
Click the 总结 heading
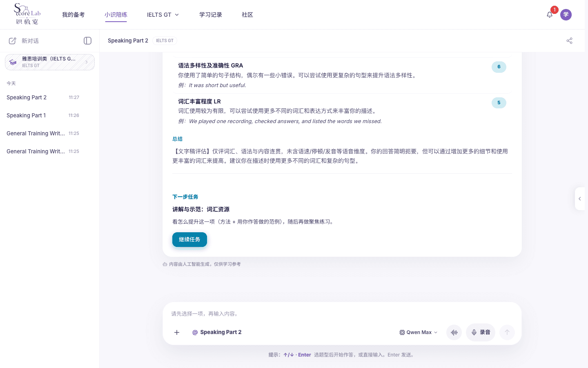click(x=177, y=139)
